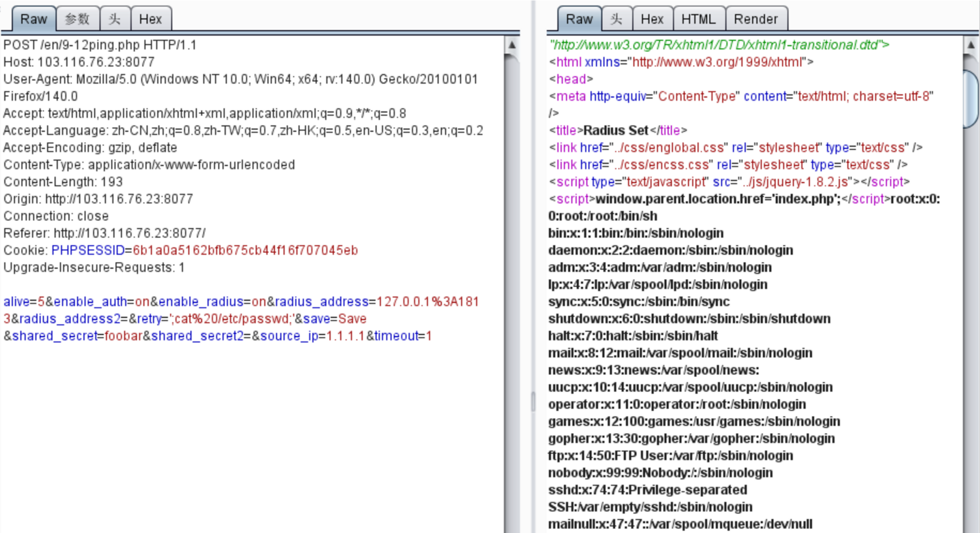Click the Radius Set title text

(616, 131)
